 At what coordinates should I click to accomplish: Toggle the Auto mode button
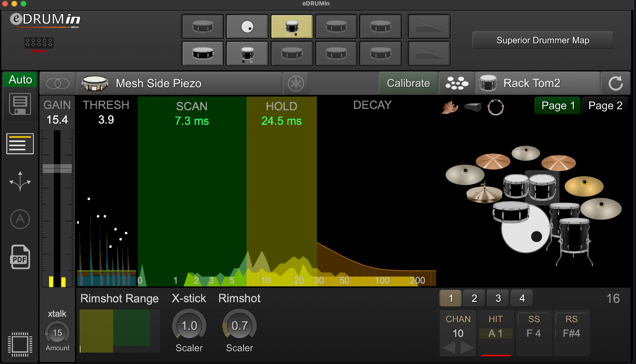(20, 80)
